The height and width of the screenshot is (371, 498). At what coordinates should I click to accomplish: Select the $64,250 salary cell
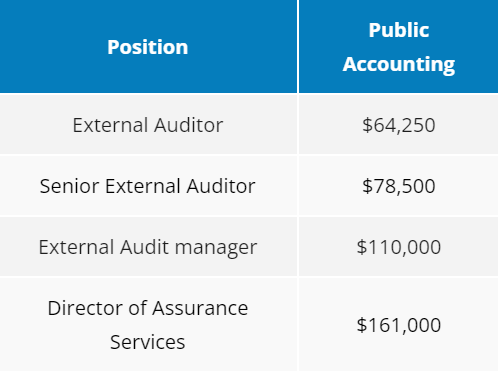(398, 124)
